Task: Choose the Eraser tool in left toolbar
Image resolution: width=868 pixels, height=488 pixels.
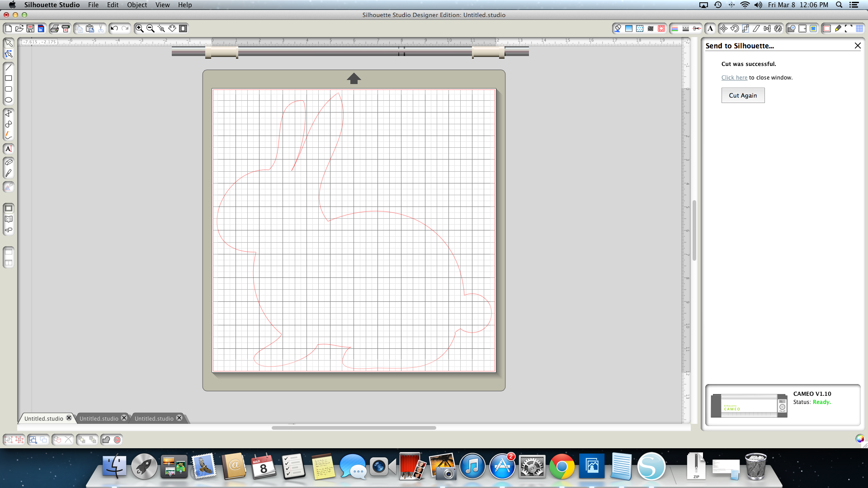Action: point(9,162)
